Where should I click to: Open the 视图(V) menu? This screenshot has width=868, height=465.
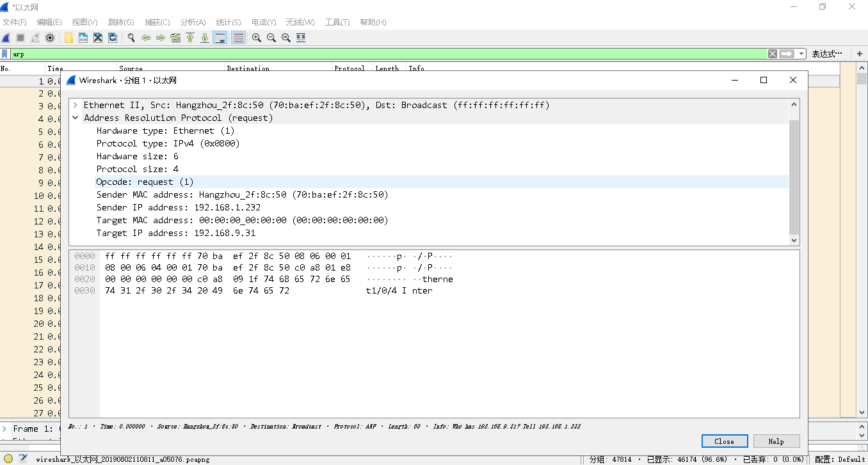tap(85, 22)
